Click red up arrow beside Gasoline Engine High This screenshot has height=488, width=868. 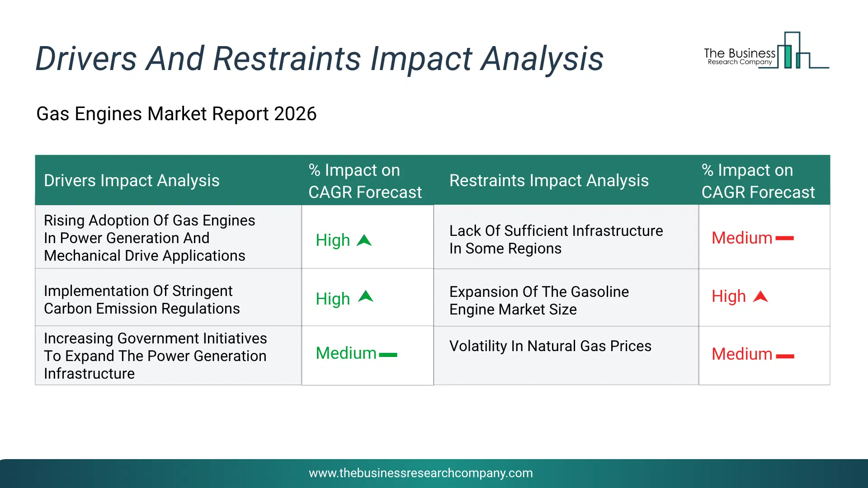coord(760,296)
